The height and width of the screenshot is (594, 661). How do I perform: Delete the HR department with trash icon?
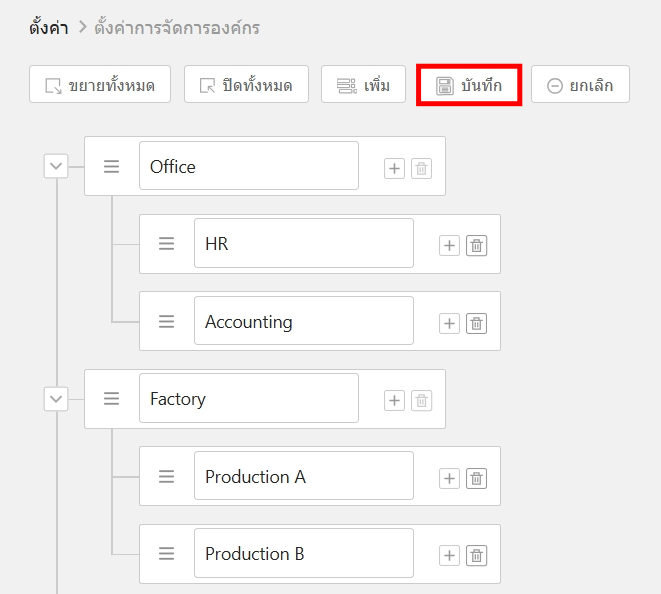click(477, 245)
